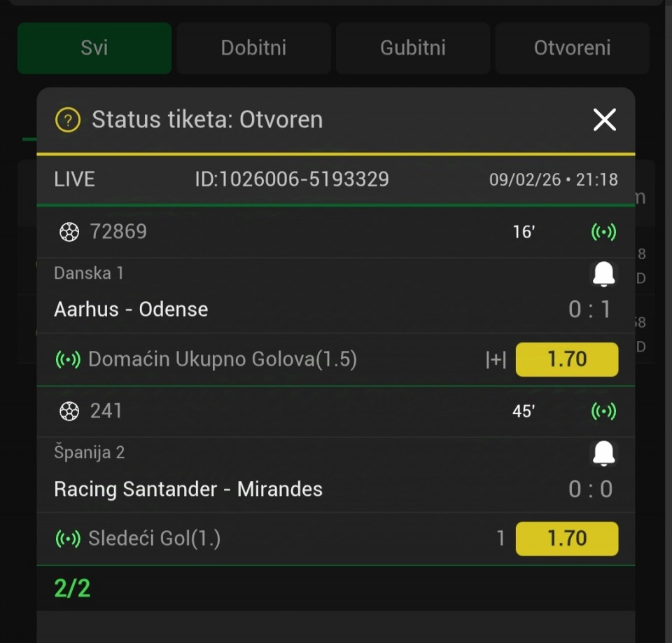
Task: Open the Racing Santander - Mirandes match
Action: click(x=188, y=489)
